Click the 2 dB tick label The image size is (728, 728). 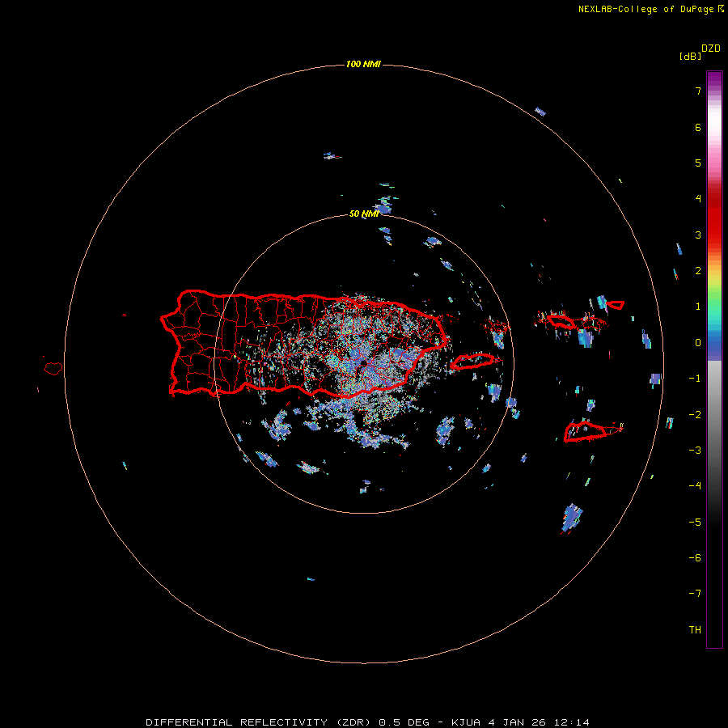pyautogui.click(x=698, y=271)
